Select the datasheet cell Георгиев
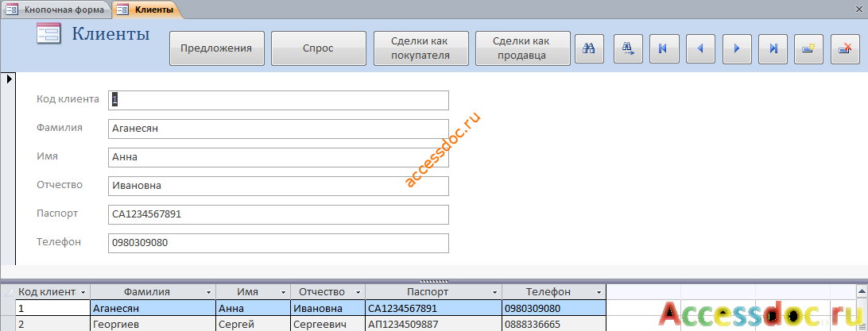868x331 pixels. tap(153, 325)
